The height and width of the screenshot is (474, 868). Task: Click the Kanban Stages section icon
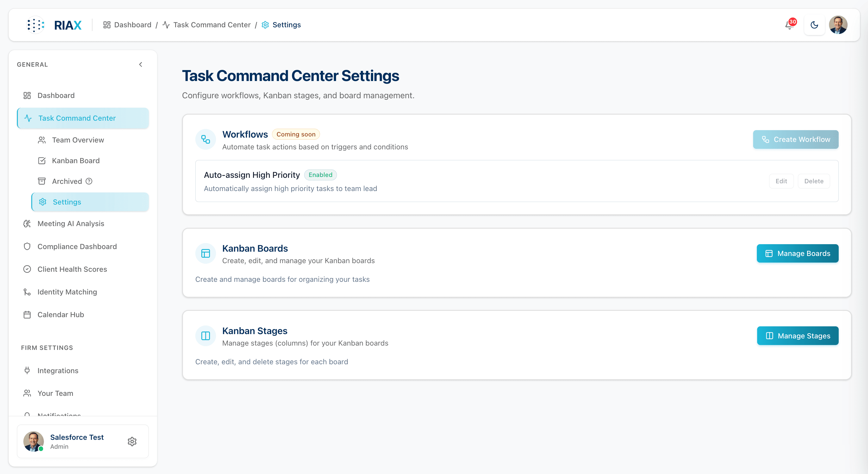click(206, 336)
